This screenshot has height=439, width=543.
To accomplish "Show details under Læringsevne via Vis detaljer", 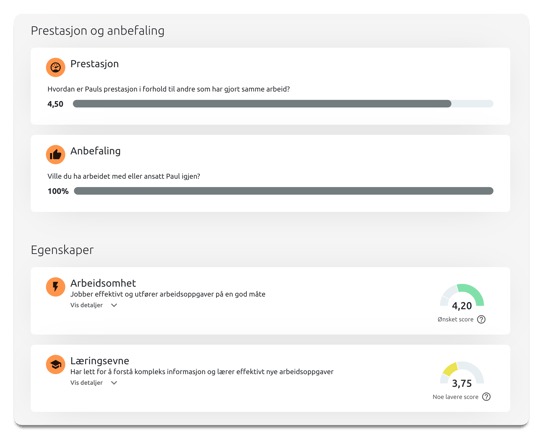I will [x=87, y=383].
